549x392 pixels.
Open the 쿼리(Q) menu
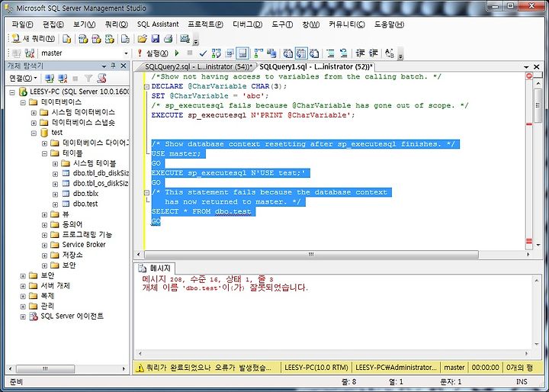(117, 24)
